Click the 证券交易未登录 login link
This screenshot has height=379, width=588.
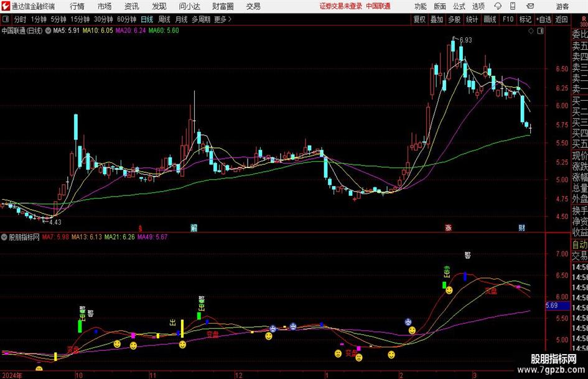(x=341, y=6)
